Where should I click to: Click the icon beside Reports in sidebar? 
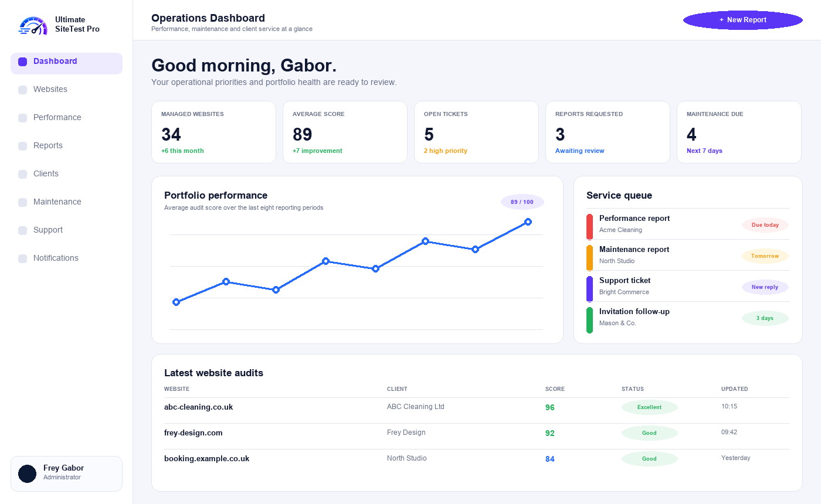pyautogui.click(x=23, y=146)
